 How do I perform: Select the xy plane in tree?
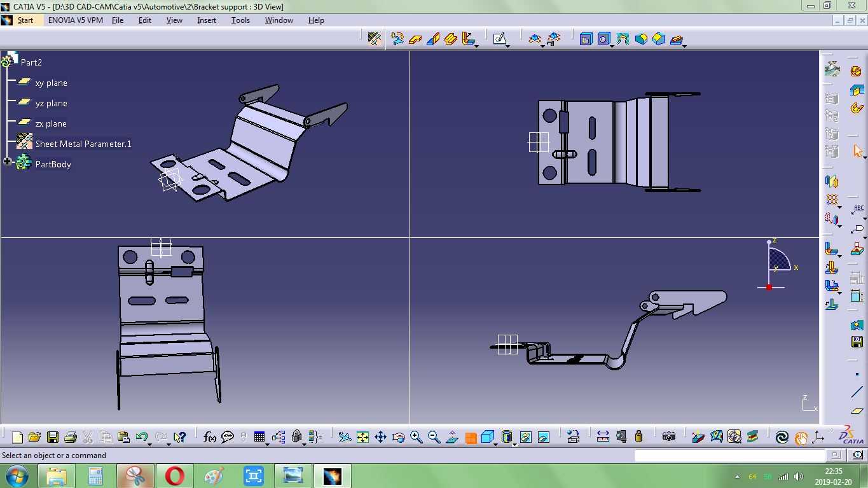click(x=51, y=83)
